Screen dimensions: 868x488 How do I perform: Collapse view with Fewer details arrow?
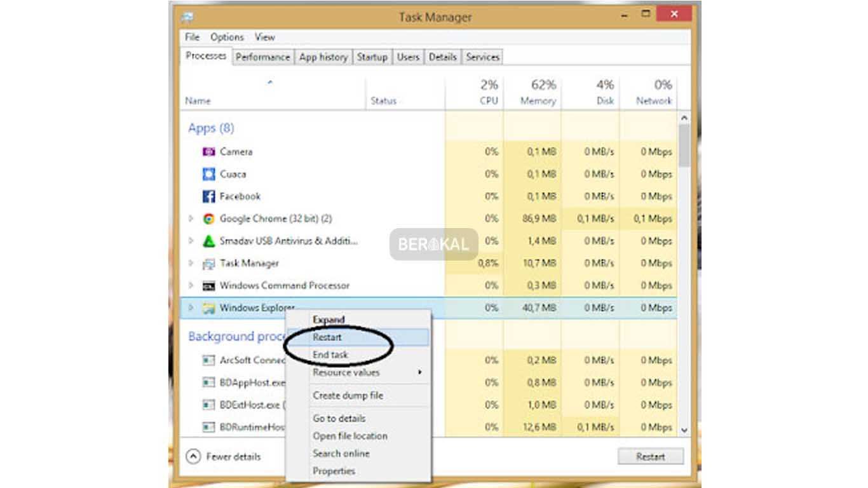click(x=193, y=456)
